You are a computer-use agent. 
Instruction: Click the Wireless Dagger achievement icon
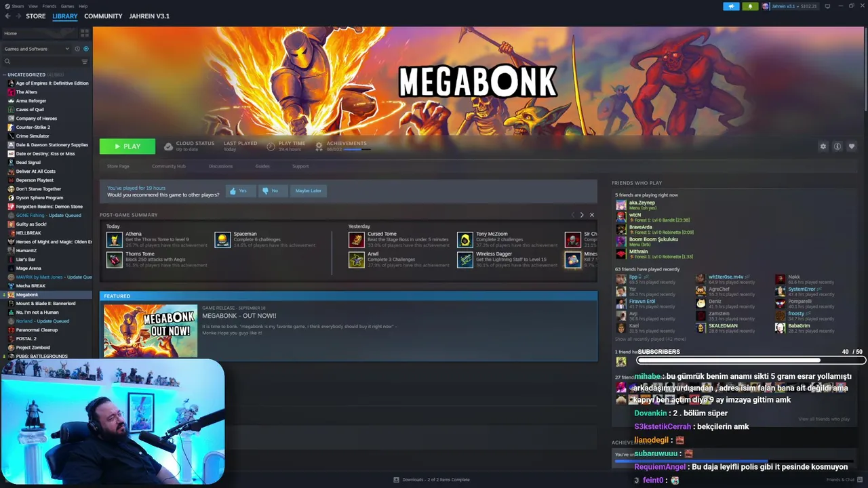click(465, 260)
